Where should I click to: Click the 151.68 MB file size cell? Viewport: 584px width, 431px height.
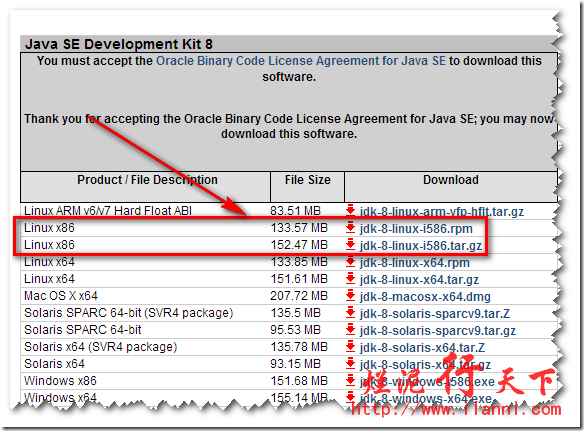click(x=299, y=381)
